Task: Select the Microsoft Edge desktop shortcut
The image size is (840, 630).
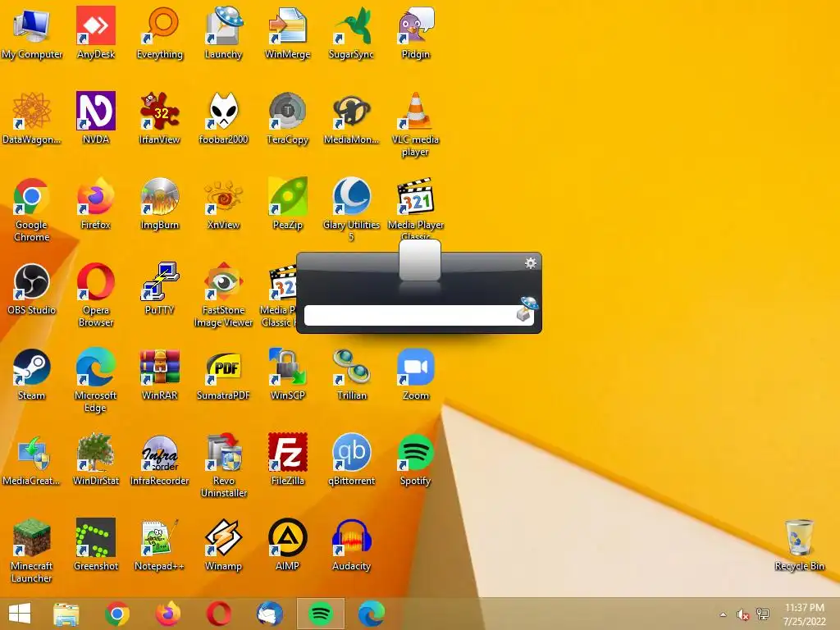Action: coord(96,380)
